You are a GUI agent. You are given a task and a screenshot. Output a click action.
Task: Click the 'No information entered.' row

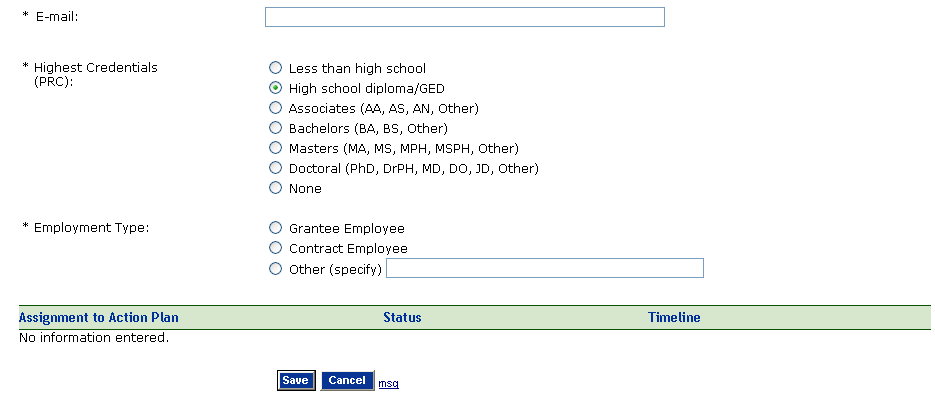coord(94,337)
